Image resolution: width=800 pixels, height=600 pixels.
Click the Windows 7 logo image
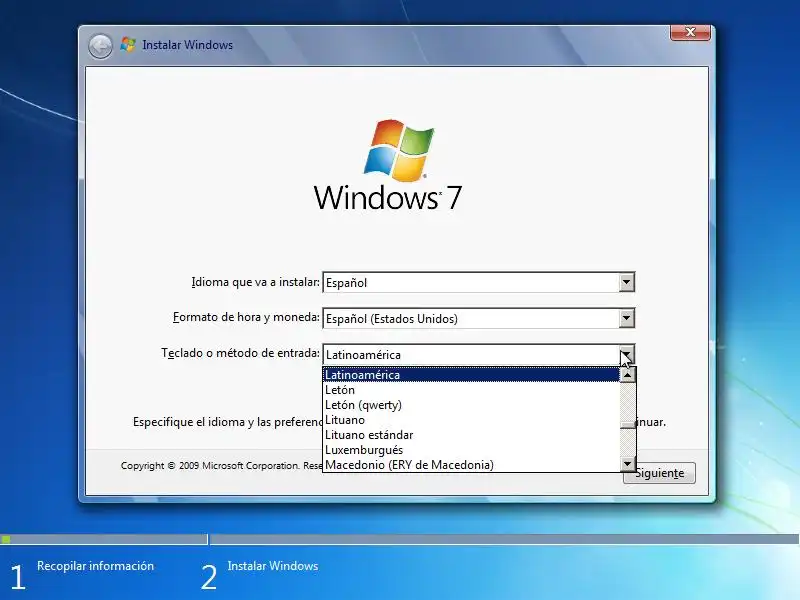point(388,165)
